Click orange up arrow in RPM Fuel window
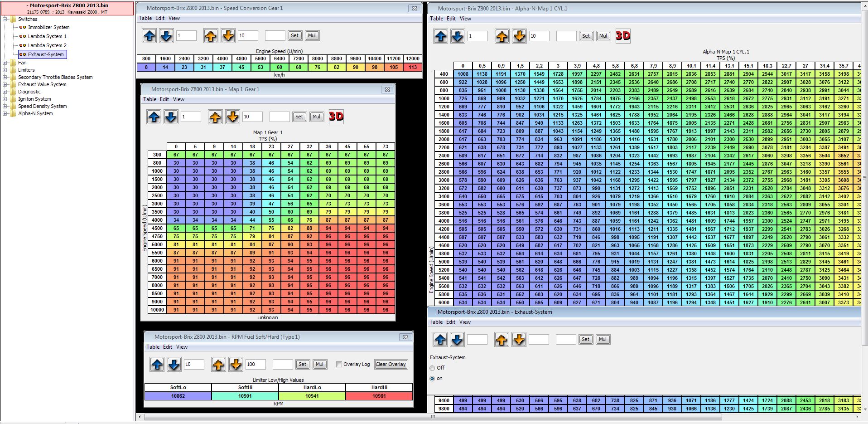868x424 pixels. 218,364
